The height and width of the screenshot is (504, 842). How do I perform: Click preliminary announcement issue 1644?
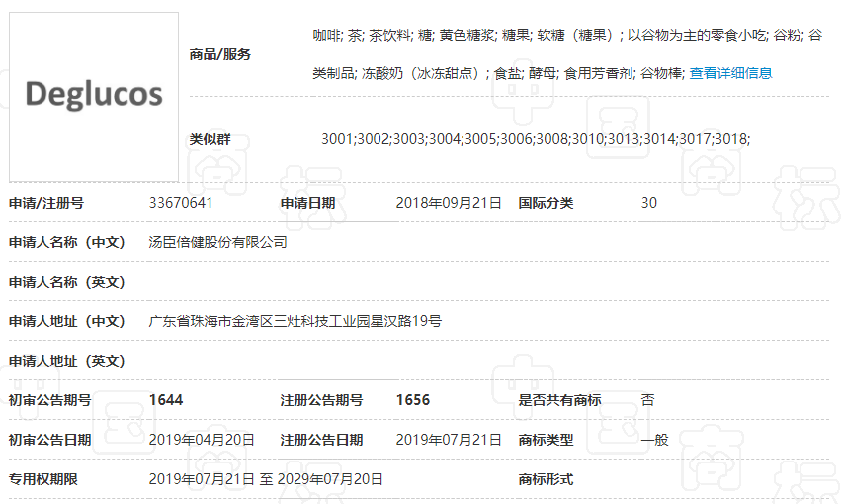[166, 400]
